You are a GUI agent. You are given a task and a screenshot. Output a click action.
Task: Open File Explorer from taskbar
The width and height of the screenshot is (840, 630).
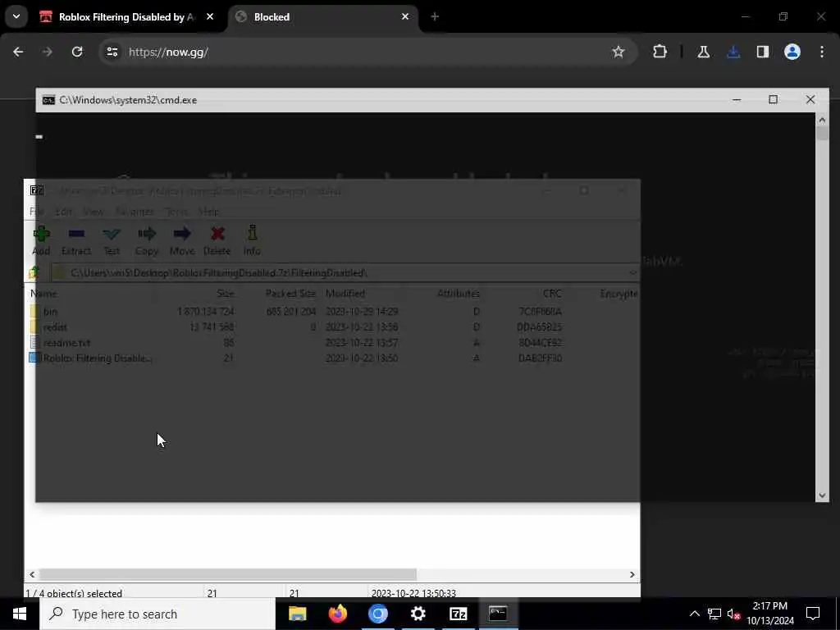pos(297,614)
